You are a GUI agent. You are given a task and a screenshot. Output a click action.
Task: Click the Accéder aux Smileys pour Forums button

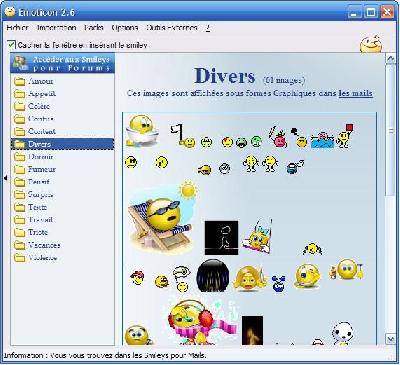click(62, 63)
